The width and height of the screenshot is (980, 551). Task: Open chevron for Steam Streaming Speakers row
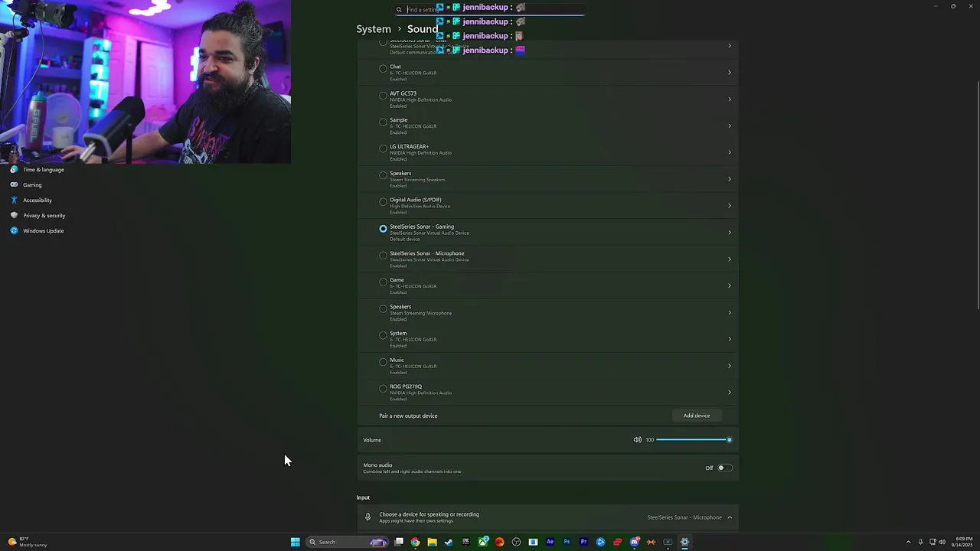click(729, 179)
